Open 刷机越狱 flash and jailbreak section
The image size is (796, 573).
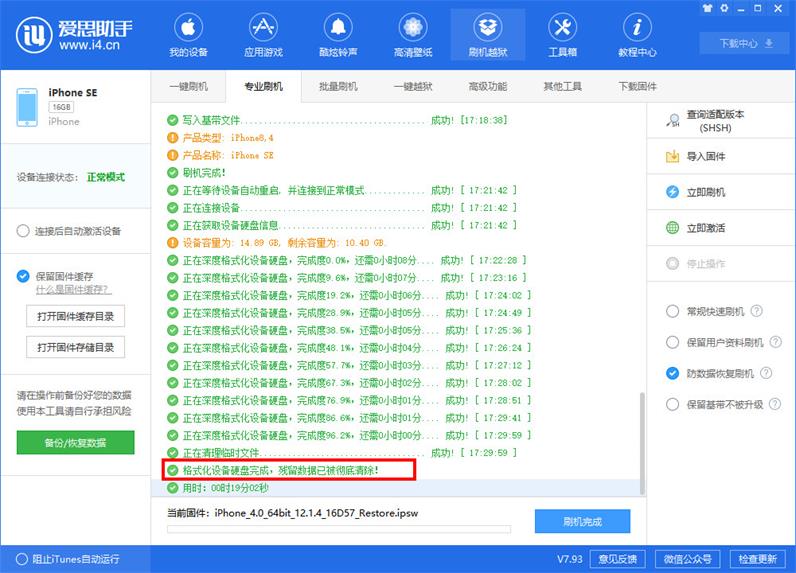pyautogui.click(x=488, y=35)
